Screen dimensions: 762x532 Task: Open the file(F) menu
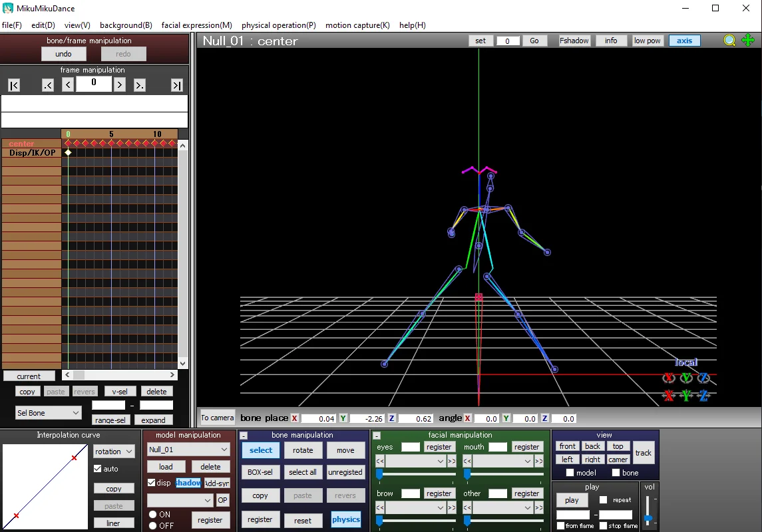coord(12,25)
